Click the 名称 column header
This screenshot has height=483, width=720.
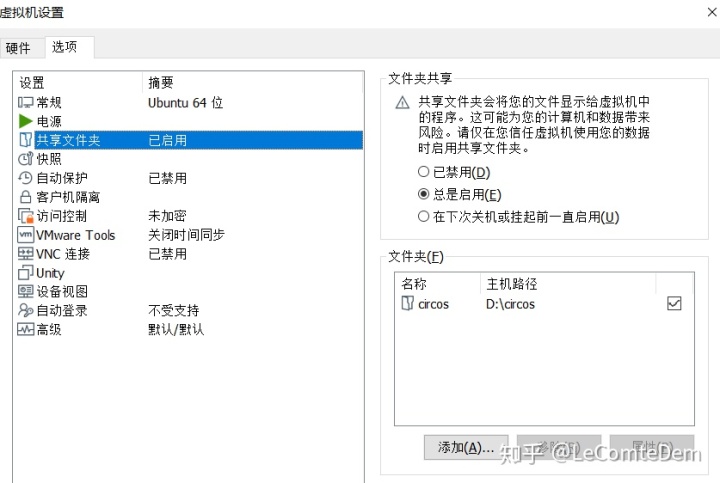coord(438,284)
